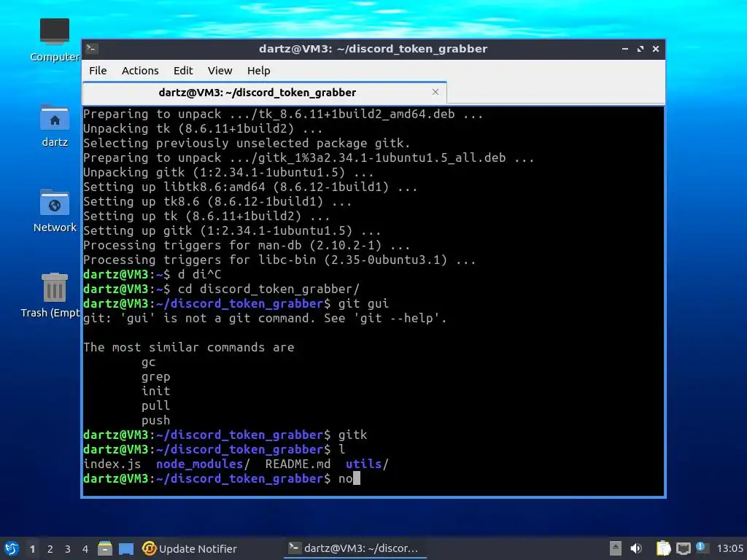Click the suggested command 'gc'
747x560 pixels.
(149, 362)
